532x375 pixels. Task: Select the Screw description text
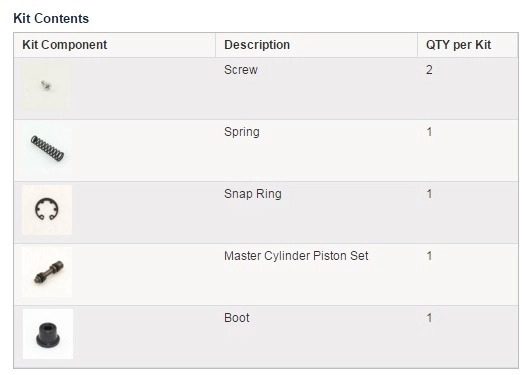click(241, 70)
